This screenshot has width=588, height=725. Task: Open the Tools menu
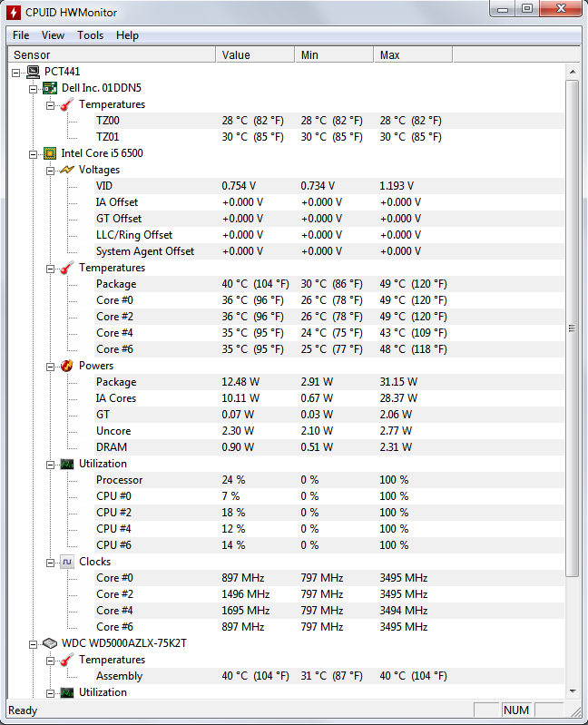tap(90, 35)
